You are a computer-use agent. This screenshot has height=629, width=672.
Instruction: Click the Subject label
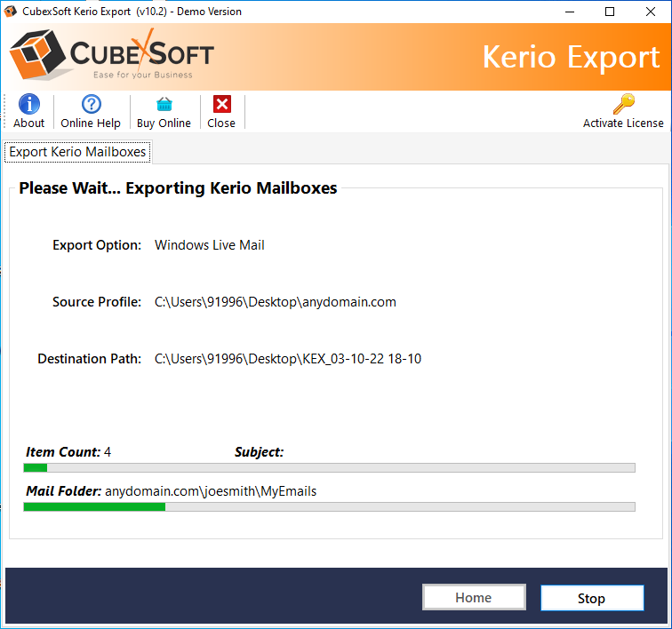click(x=260, y=452)
